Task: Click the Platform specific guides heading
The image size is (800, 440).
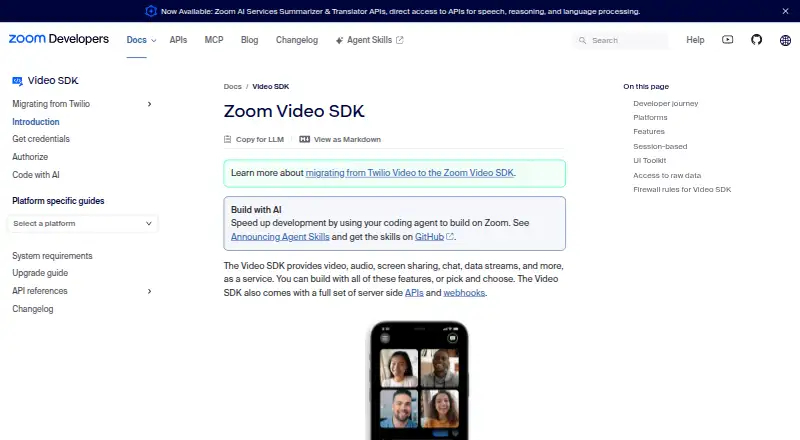Action: point(58,201)
